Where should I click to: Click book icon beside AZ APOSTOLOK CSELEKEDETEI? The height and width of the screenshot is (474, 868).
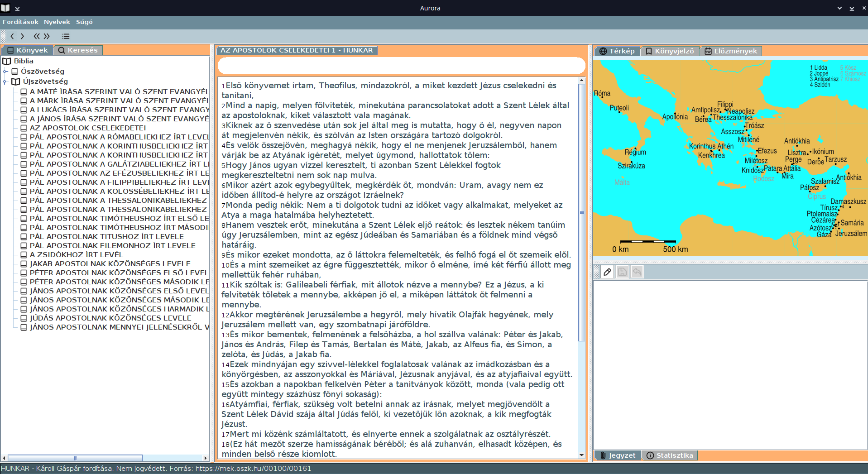coord(24,128)
